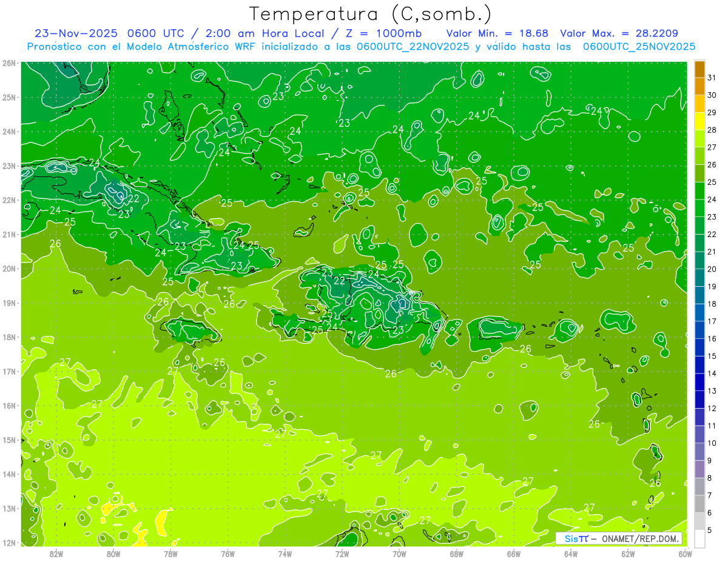Click the title "Temperatura (C,somb.)"

pos(371,15)
